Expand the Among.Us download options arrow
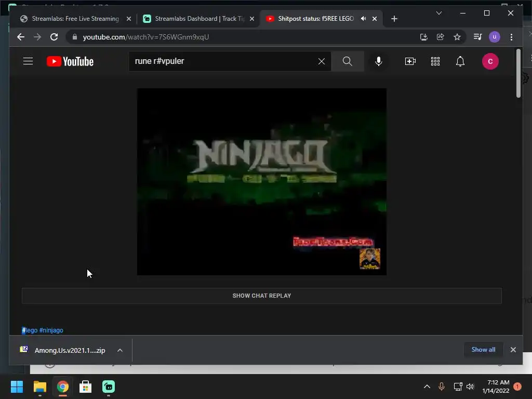 [x=120, y=350]
